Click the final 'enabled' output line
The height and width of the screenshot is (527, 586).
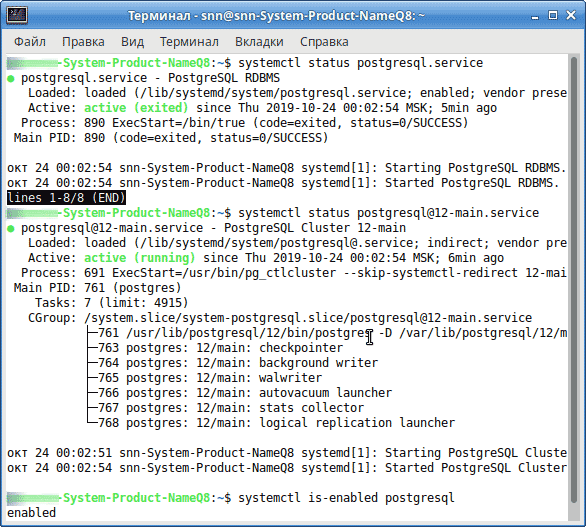[31, 513]
